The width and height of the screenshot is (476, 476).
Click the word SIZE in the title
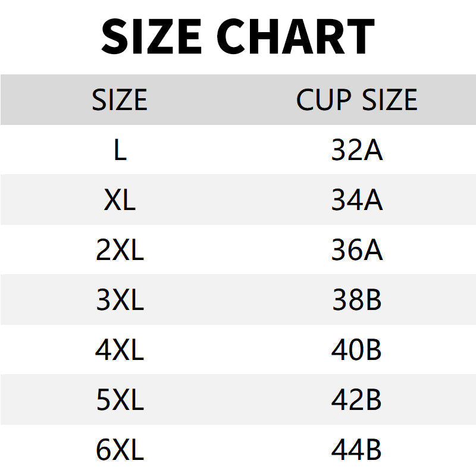[x=151, y=36]
